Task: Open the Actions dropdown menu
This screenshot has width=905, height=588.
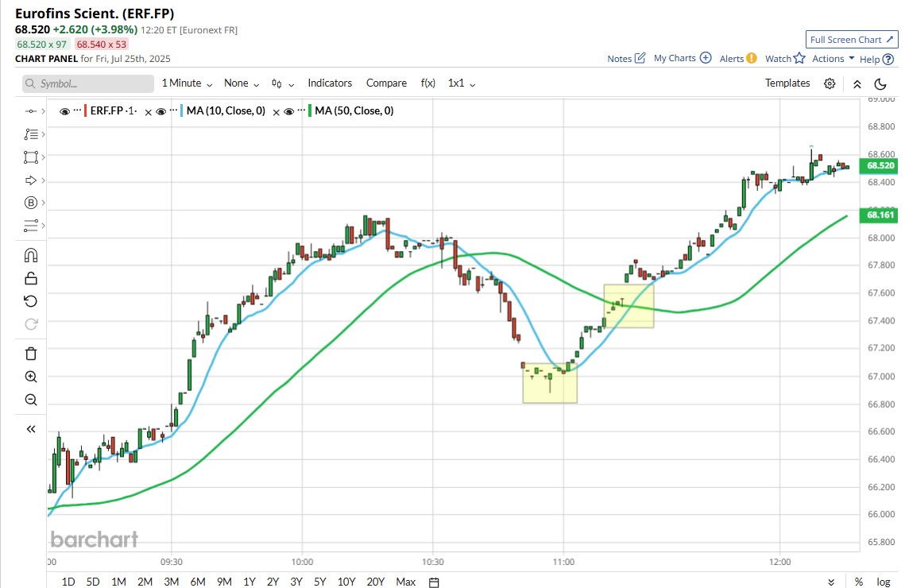Action: 833,58
